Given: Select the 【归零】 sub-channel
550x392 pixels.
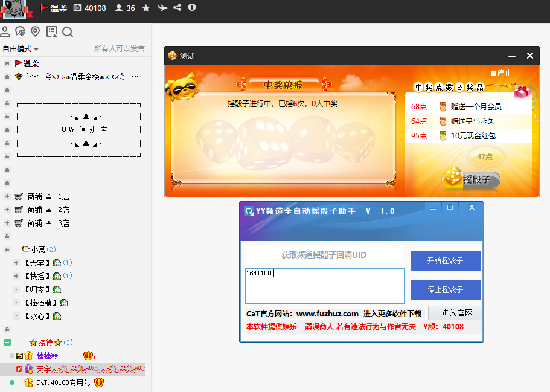Looking at the screenshot, I should click(x=37, y=289).
